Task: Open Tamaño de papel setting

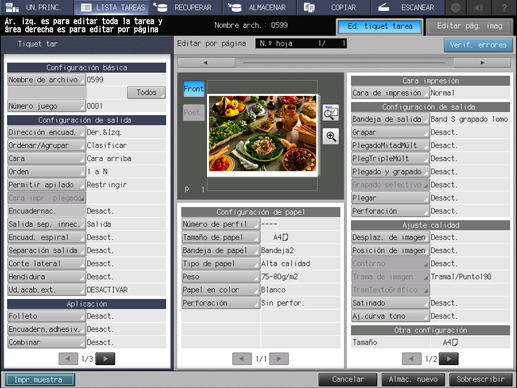Action: (221, 237)
